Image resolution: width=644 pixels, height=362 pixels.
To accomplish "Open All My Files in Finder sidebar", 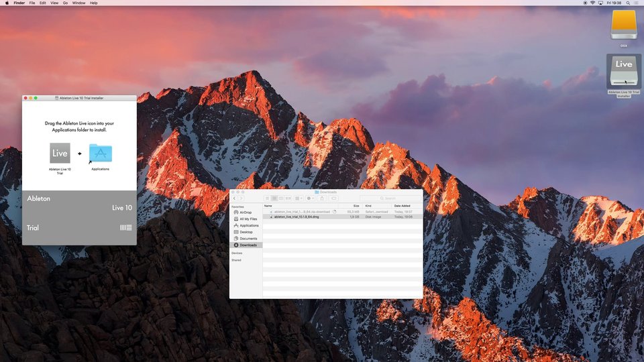I will pyautogui.click(x=248, y=219).
